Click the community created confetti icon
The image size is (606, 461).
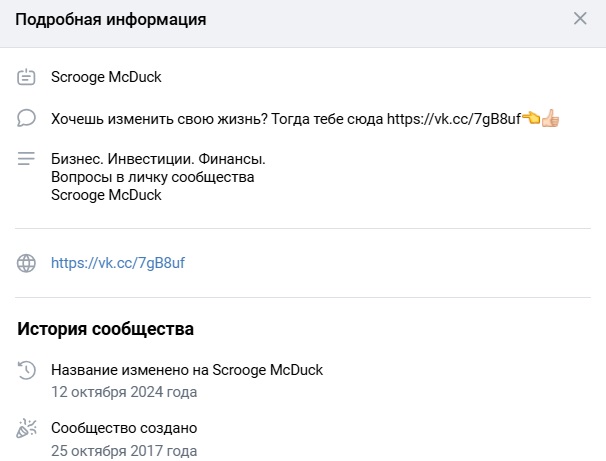coord(27,429)
